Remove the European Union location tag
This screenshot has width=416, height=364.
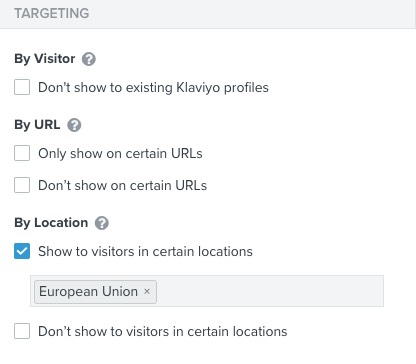click(x=147, y=291)
